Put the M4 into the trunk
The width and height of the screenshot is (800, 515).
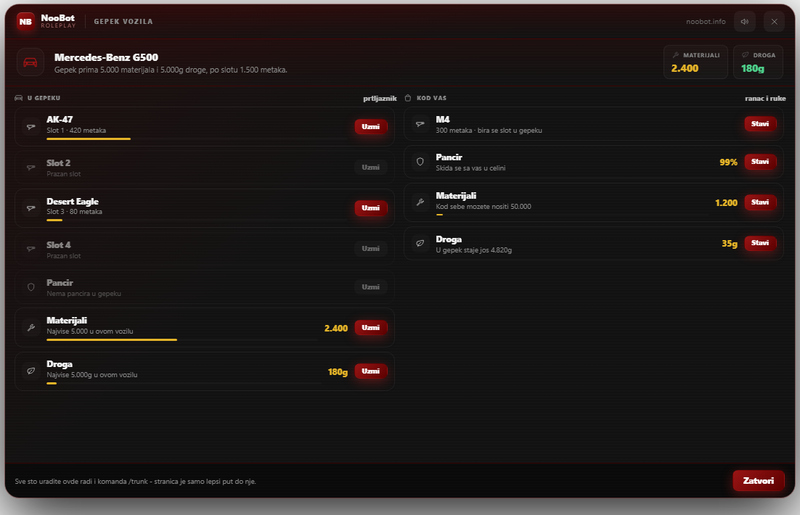tap(760, 124)
